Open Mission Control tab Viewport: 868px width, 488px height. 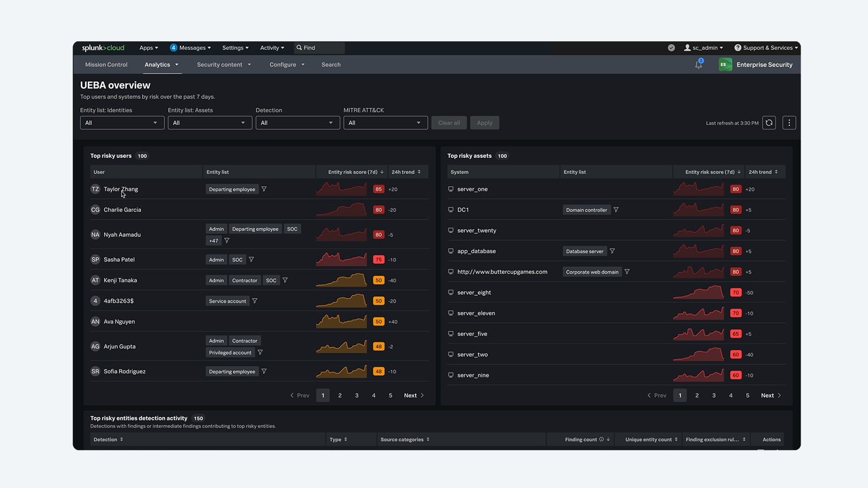[106, 65]
